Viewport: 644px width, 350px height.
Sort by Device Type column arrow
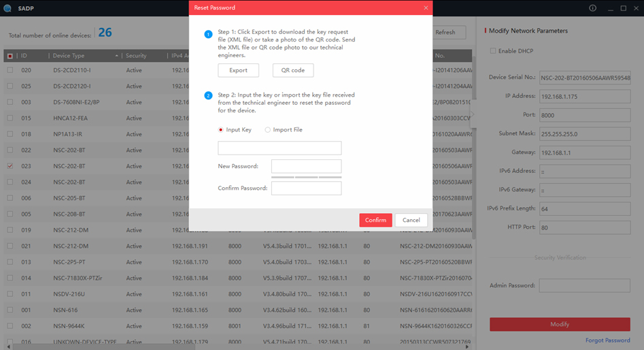(117, 56)
